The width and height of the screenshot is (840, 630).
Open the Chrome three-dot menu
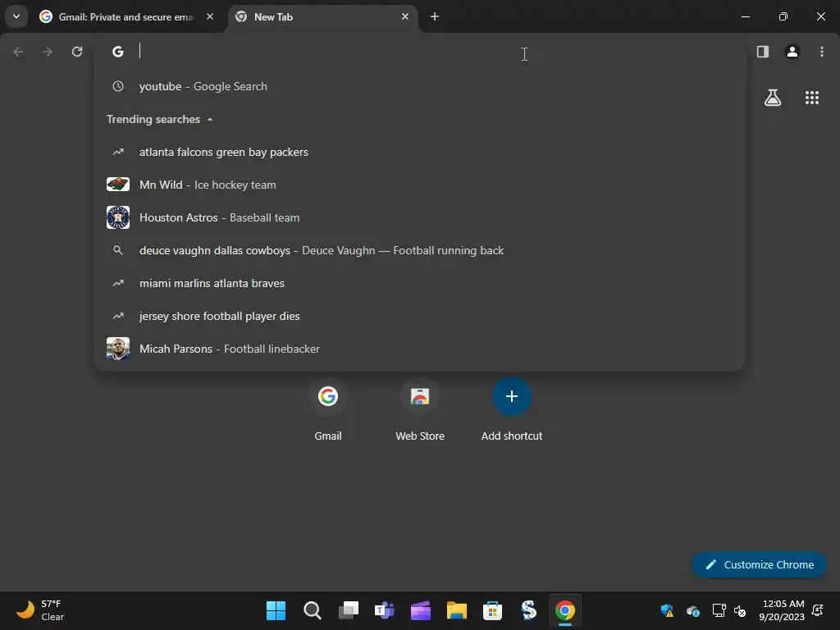click(822, 52)
